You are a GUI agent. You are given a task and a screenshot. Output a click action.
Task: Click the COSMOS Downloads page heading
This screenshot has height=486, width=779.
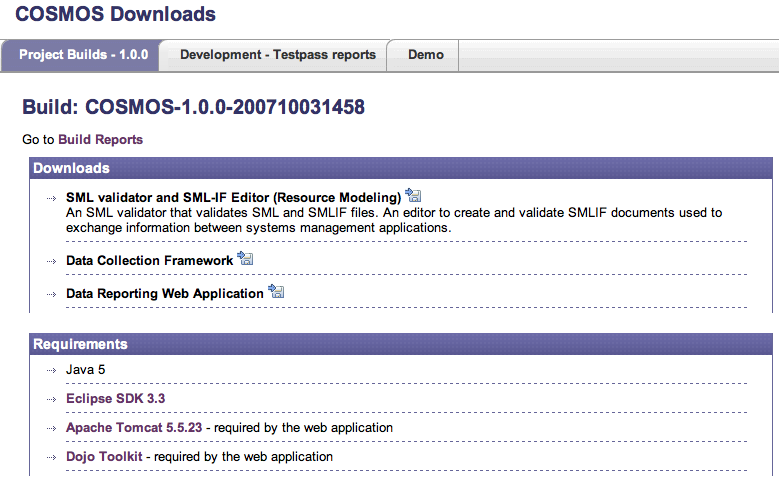pyautogui.click(x=115, y=14)
